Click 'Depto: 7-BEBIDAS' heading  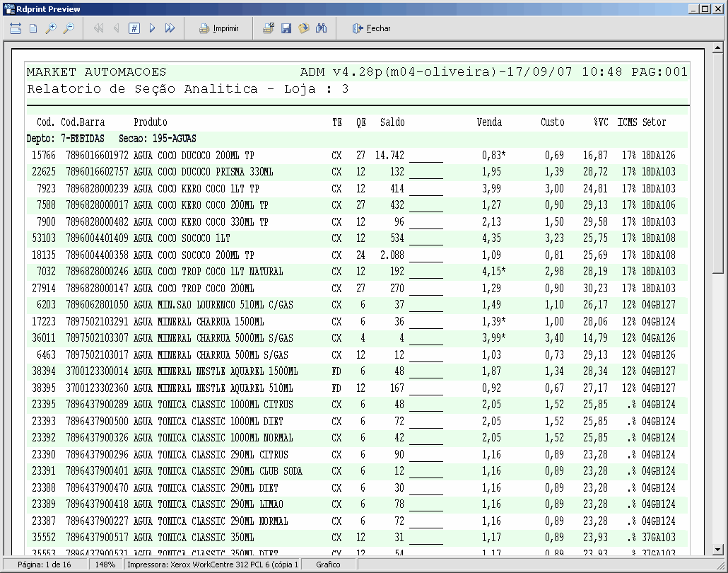pyautogui.click(x=66, y=139)
